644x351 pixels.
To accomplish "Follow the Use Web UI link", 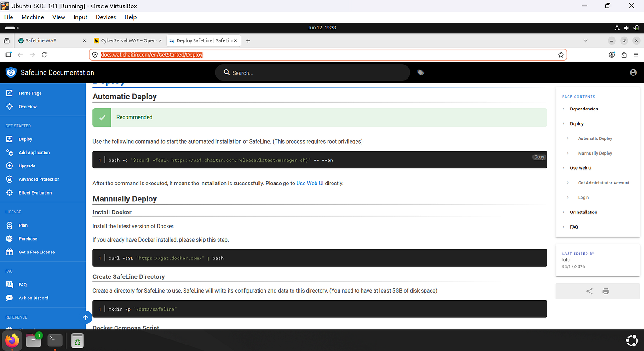I will [310, 183].
